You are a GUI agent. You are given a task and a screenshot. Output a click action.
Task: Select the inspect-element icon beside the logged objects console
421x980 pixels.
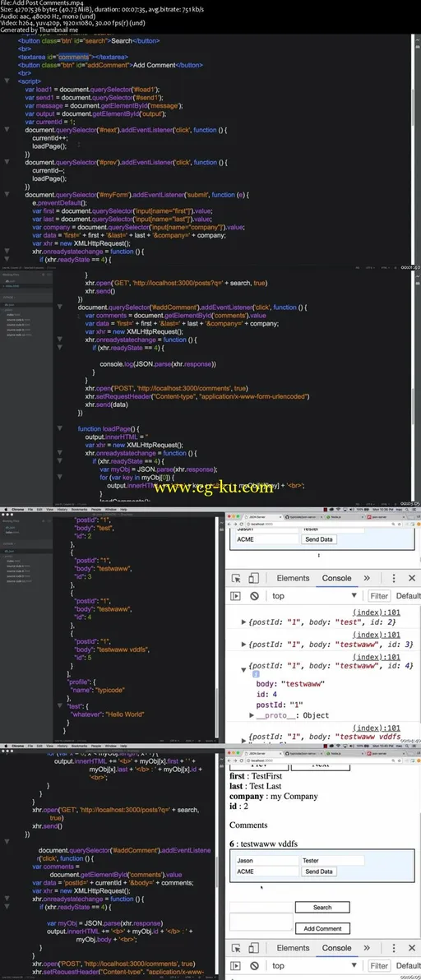236,578
